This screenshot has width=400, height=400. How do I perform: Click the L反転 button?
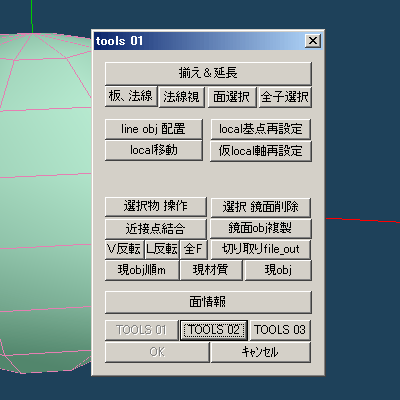point(162,249)
